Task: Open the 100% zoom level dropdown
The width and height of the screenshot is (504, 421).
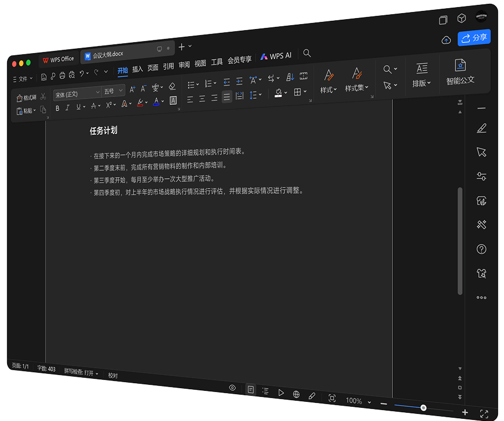Action: 358,401
